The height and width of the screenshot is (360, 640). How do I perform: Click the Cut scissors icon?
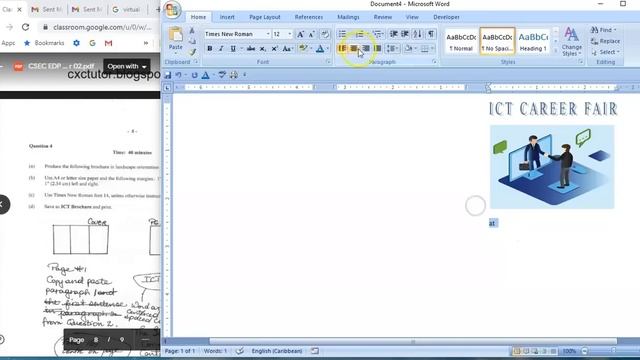pyautogui.click(x=192, y=31)
